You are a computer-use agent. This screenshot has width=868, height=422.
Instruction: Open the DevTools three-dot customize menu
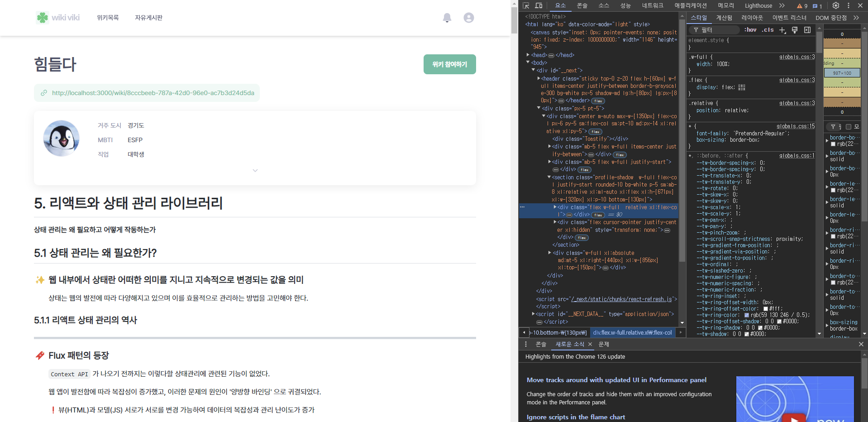click(x=848, y=5)
